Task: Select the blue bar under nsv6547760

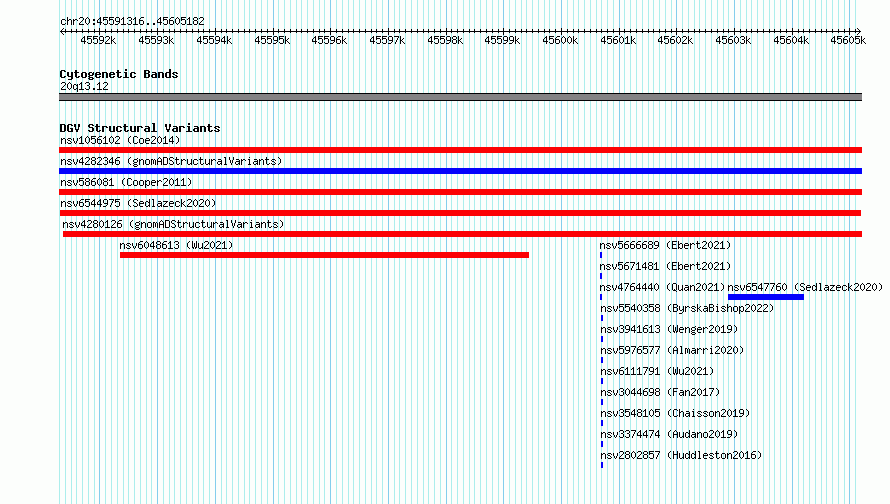Action: [766, 297]
